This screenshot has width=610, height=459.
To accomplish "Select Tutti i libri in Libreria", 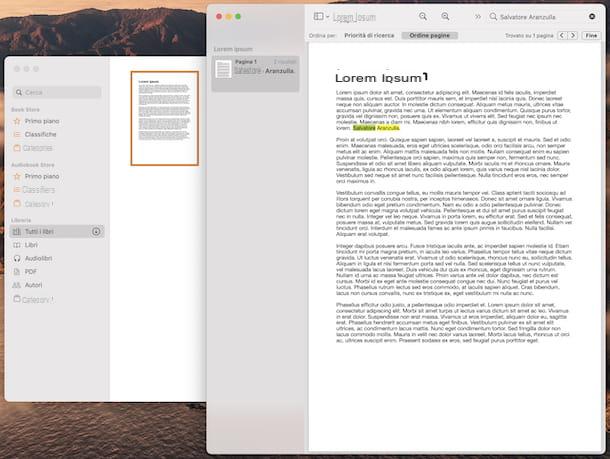I will click(x=57, y=232).
